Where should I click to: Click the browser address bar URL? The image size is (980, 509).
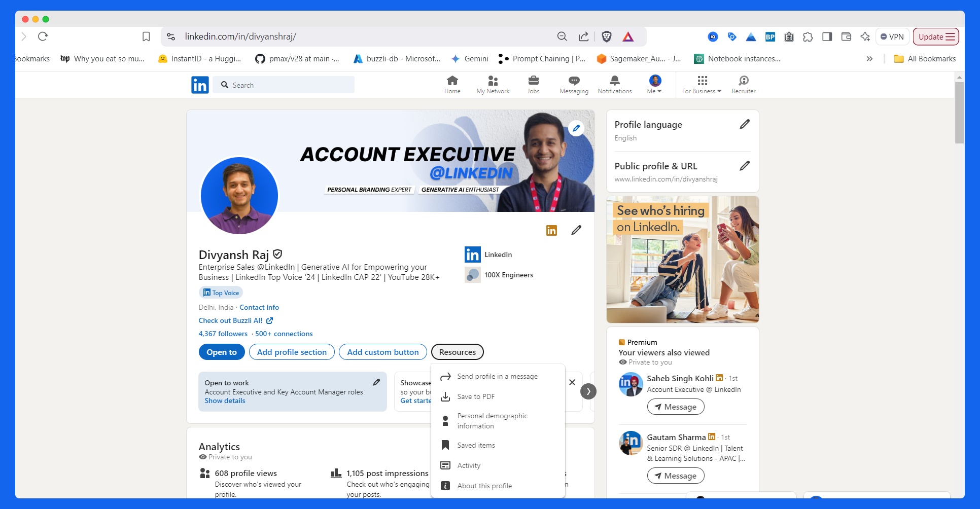click(x=240, y=37)
